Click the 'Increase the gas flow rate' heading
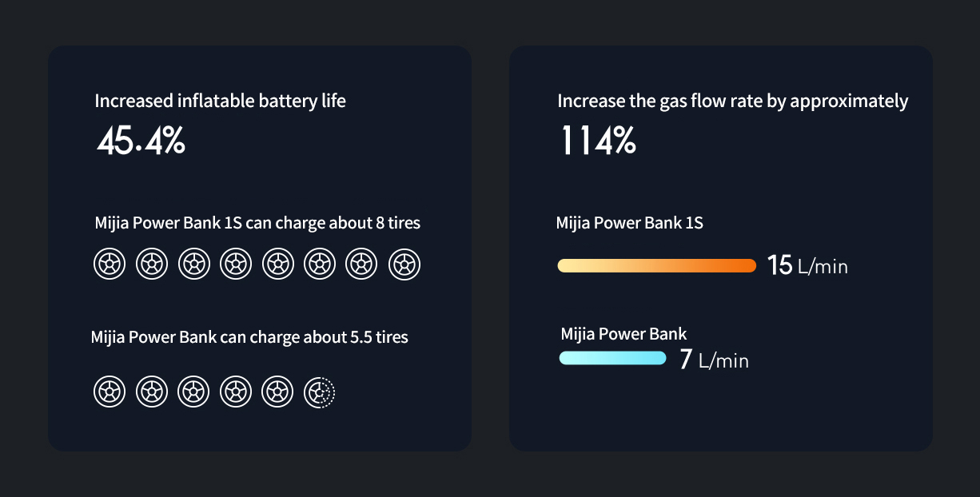Viewport: 980px width, 497px height. tap(733, 101)
